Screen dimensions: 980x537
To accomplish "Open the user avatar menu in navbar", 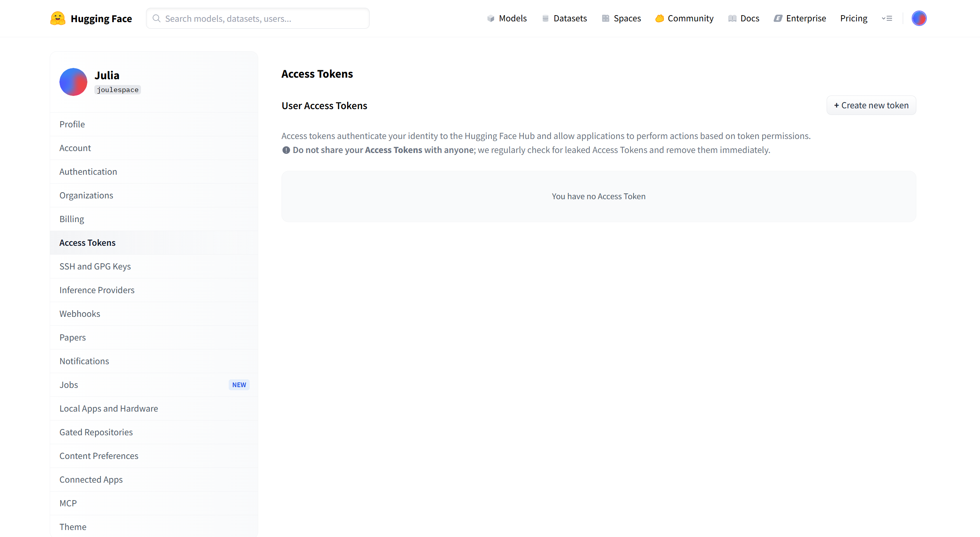I will coord(919,18).
